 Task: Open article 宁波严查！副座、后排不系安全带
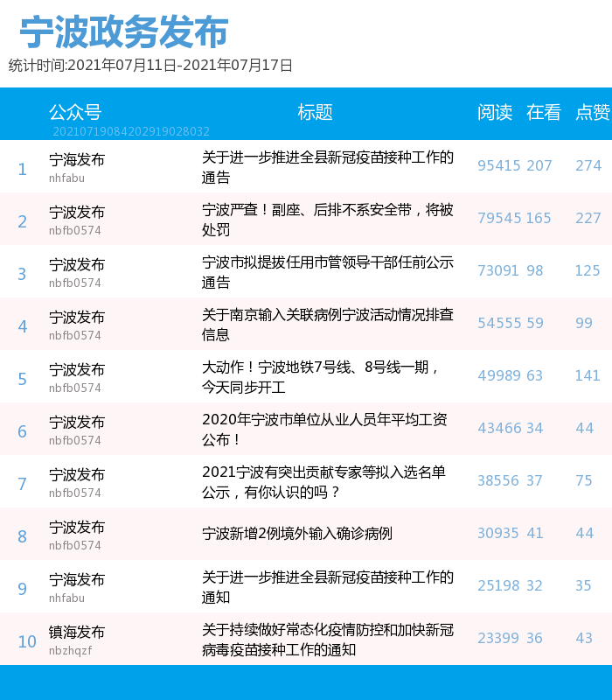(x=328, y=220)
